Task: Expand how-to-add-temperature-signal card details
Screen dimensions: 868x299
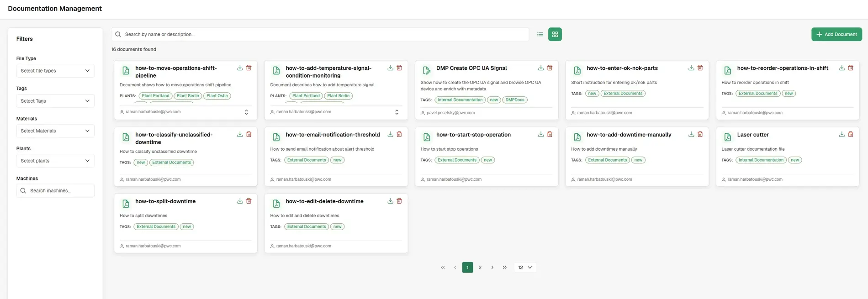Action: [397, 112]
